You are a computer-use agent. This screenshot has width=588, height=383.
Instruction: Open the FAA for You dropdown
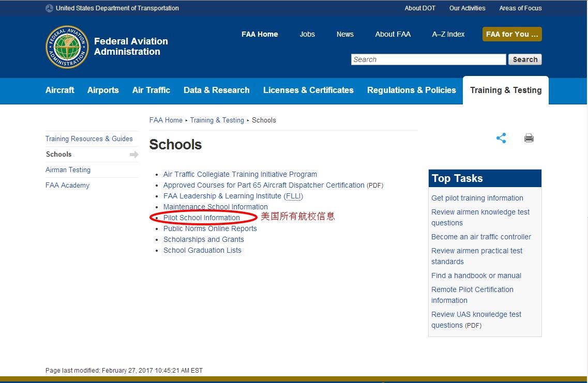(x=512, y=34)
